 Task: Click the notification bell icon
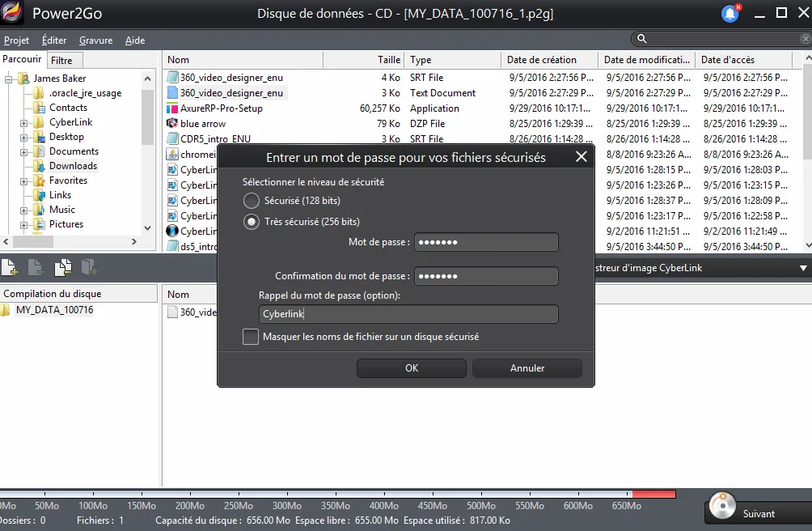pyautogui.click(x=730, y=14)
